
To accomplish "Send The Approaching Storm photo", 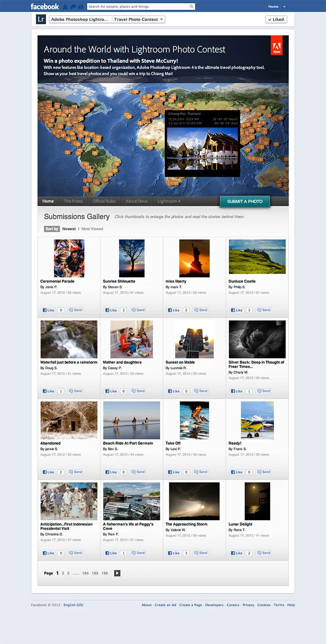I will pyautogui.click(x=201, y=553).
